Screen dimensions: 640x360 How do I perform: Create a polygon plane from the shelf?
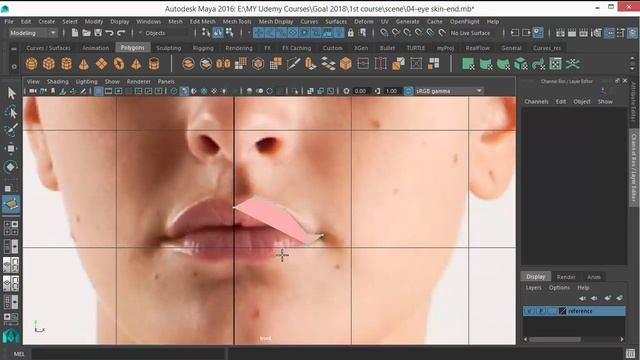pos(101,64)
